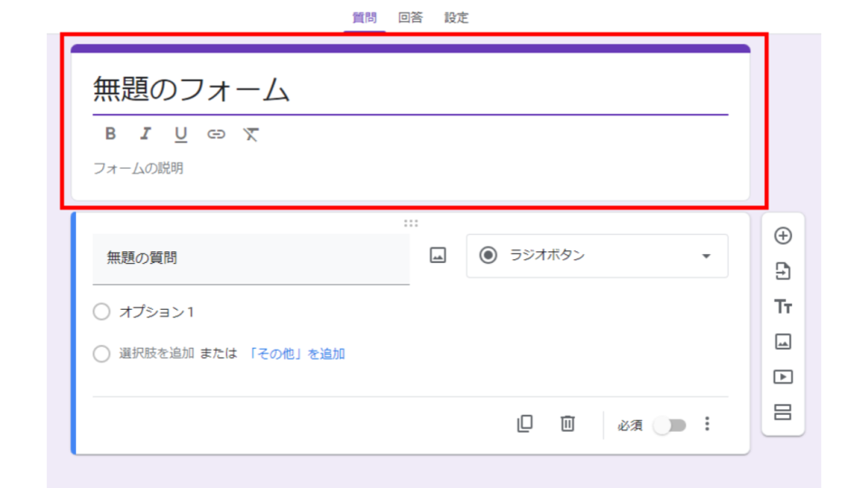The width and height of the screenshot is (868, 488).
Task: Edit the オプション 1 option text
Action: tap(156, 312)
